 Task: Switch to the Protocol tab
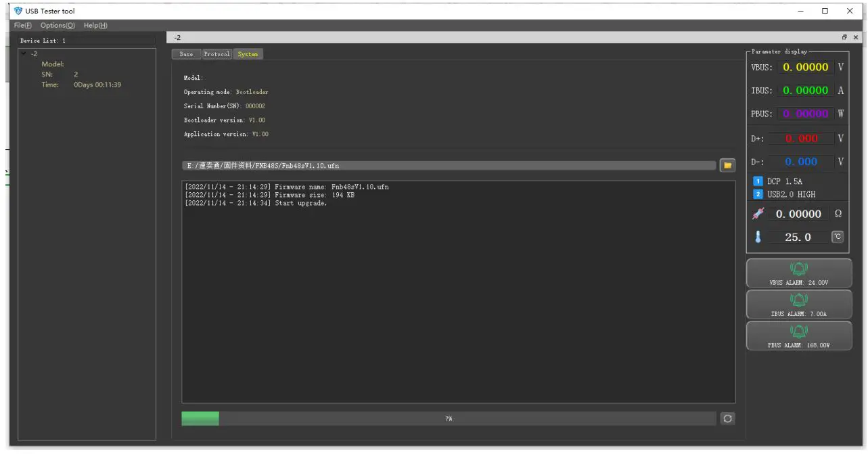tap(216, 54)
